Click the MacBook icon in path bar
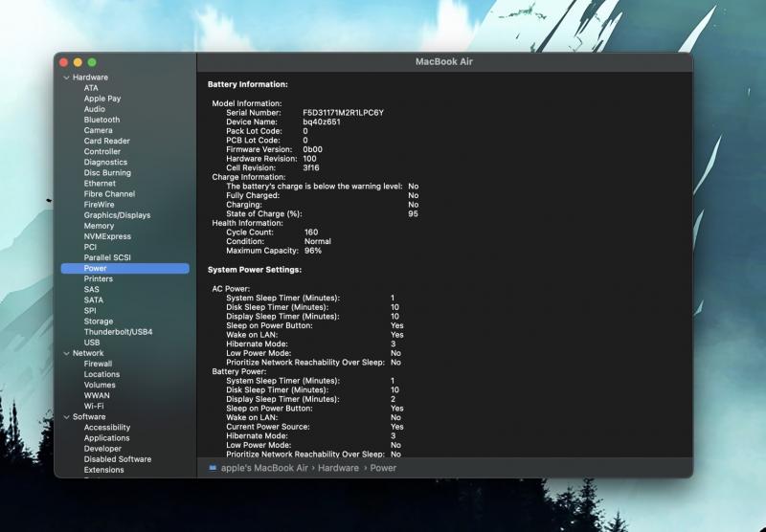Viewport: 766px width, 532px height. (213, 468)
